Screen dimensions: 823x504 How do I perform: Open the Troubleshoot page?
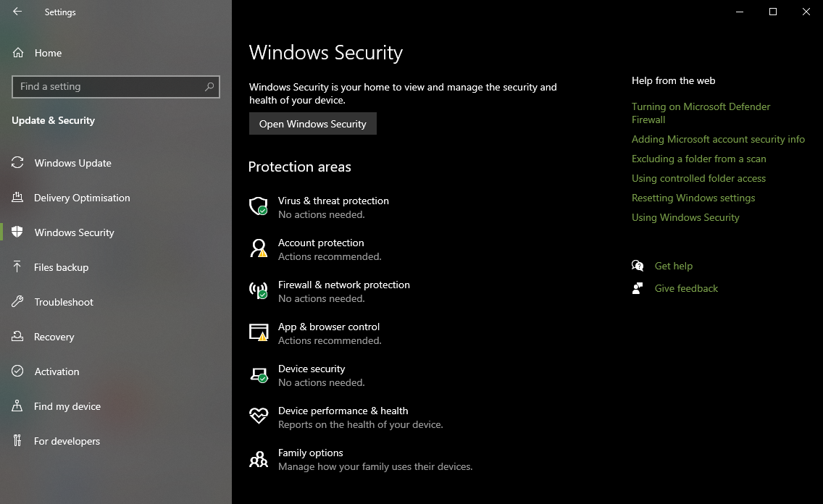point(64,302)
